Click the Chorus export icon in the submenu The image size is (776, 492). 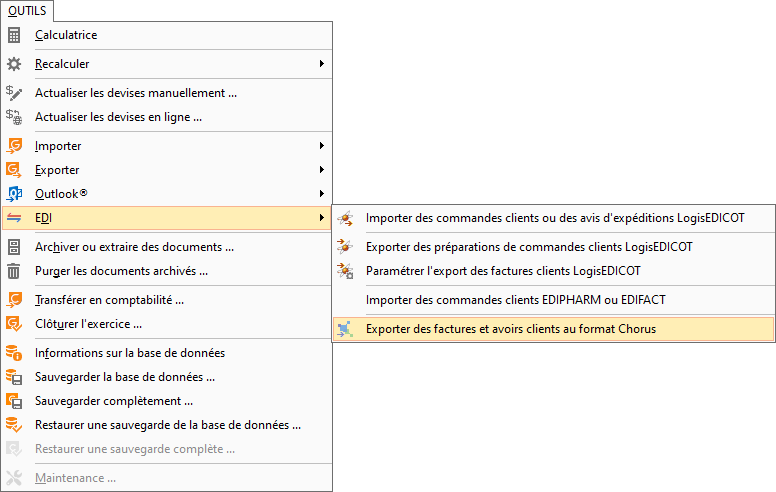click(345, 329)
